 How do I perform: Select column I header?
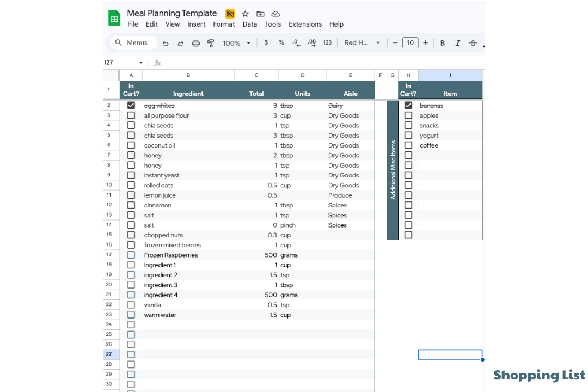(x=450, y=75)
